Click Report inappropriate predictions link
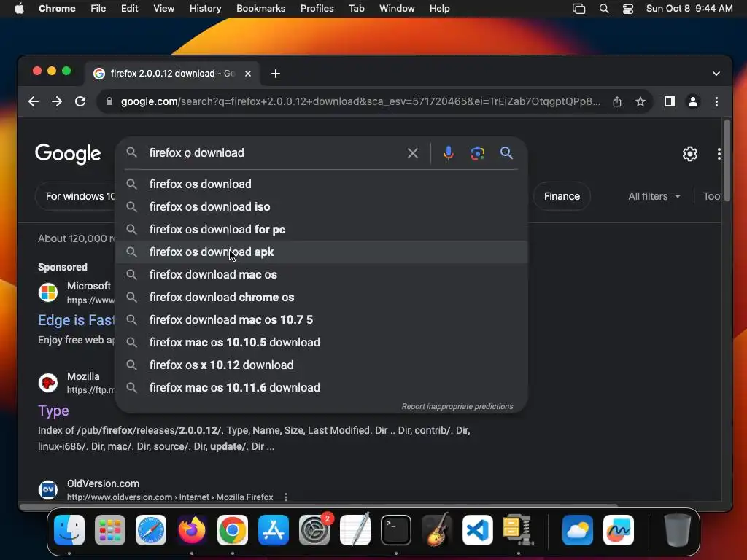747x560 pixels. coord(457,406)
